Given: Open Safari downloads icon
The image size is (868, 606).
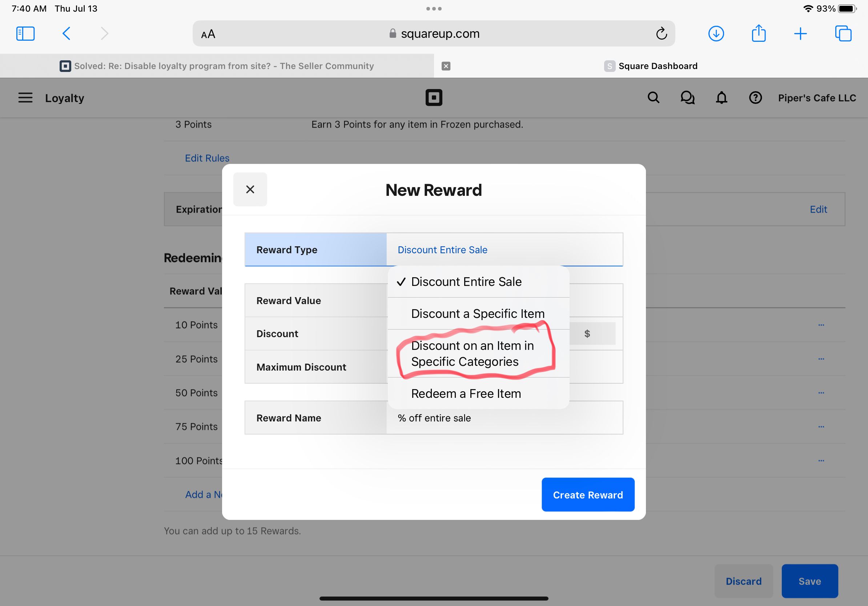Looking at the screenshot, I should tap(716, 34).
